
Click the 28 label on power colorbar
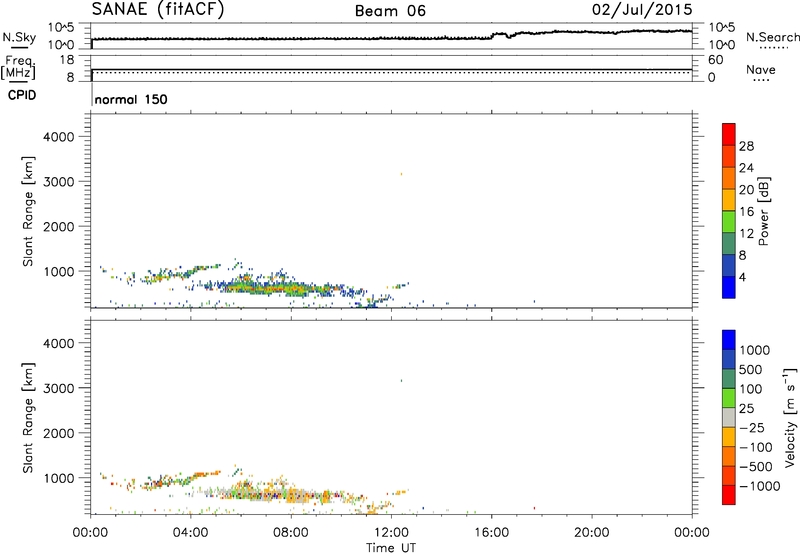click(x=746, y=146)
